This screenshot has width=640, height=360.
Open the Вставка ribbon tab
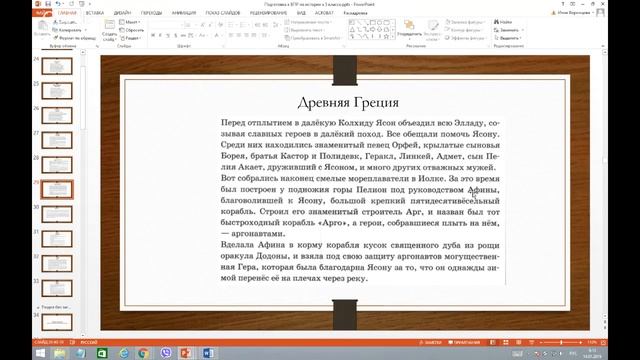[95, 13]
